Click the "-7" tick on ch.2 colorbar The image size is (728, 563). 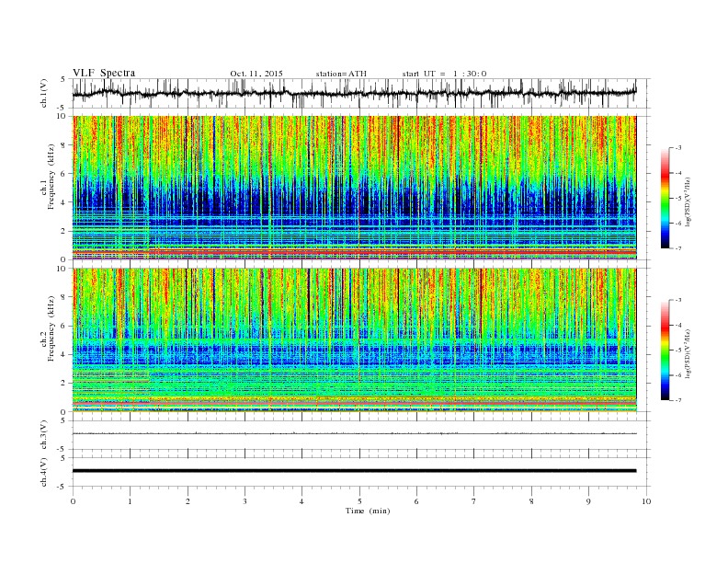click(x=677, y=400)
